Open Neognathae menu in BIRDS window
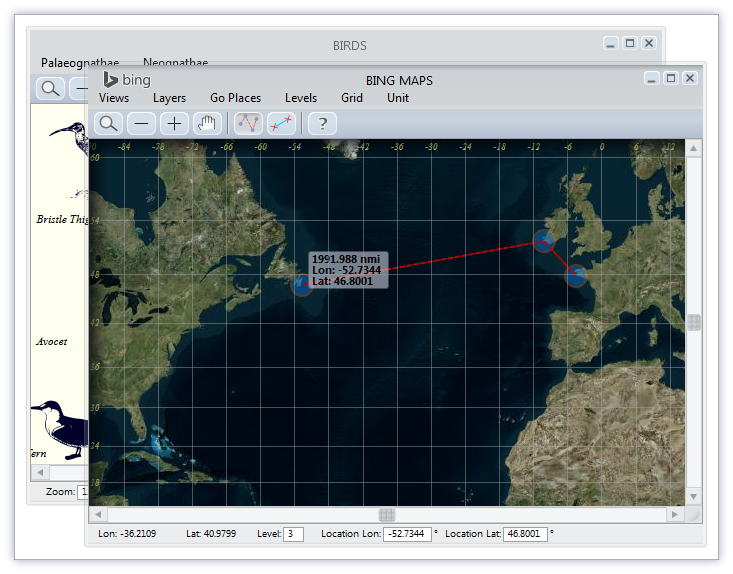Screen dimensions: 733x574 pos(175,63)
